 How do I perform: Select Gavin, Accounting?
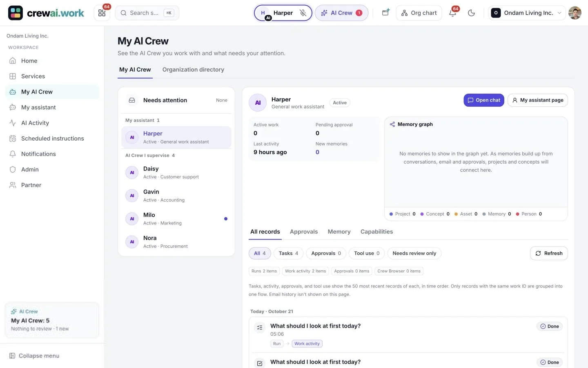(x=176, y=195)
